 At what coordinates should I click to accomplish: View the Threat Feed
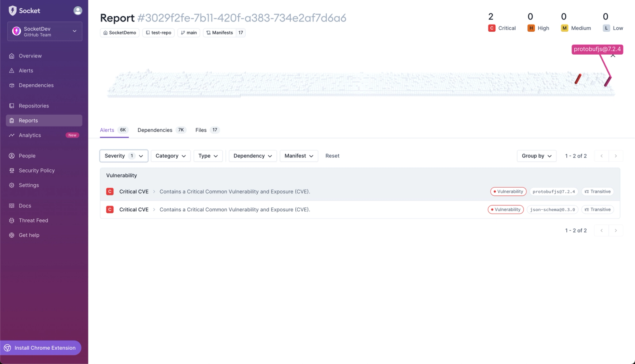coord(33,220)
